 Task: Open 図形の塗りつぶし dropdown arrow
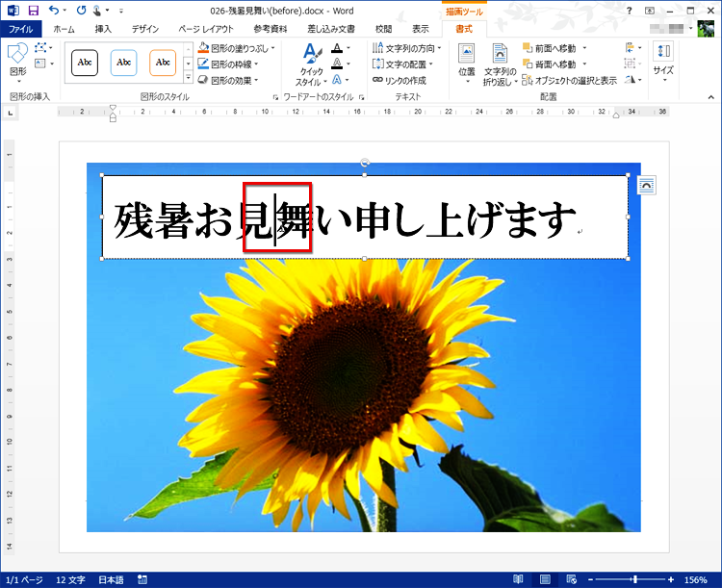pyautogui.click(x=273, y=48)
